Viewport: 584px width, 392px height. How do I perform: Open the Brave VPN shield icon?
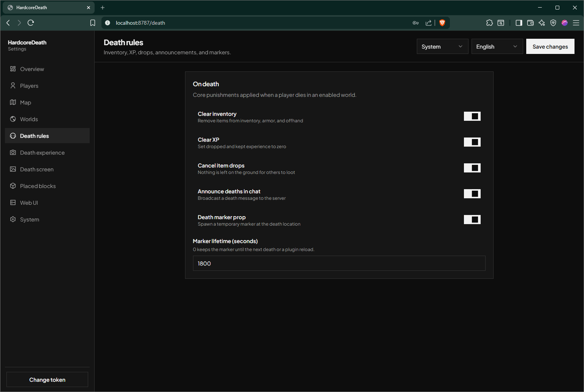(553, 23)
